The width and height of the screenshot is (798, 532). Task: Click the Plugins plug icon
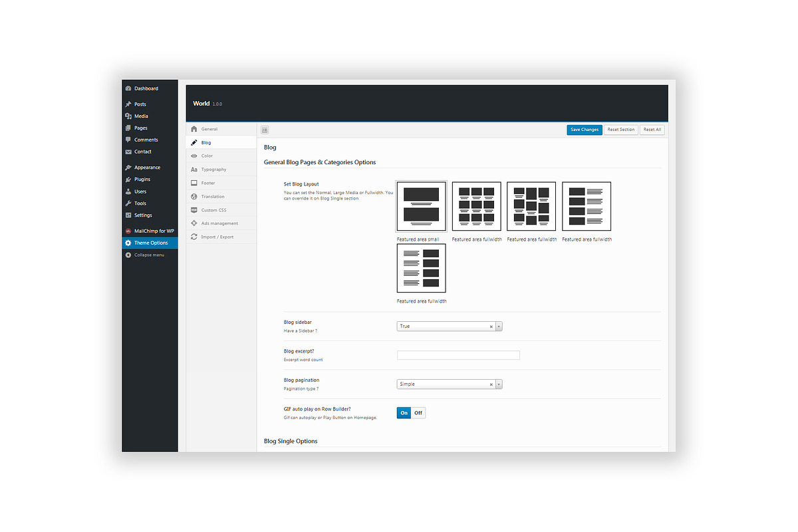[x=128, y=180]
